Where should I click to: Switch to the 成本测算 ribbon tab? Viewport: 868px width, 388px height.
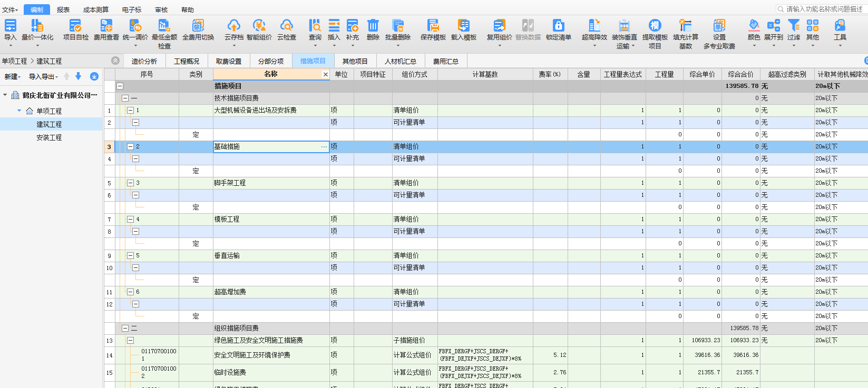tap(95, 9)
